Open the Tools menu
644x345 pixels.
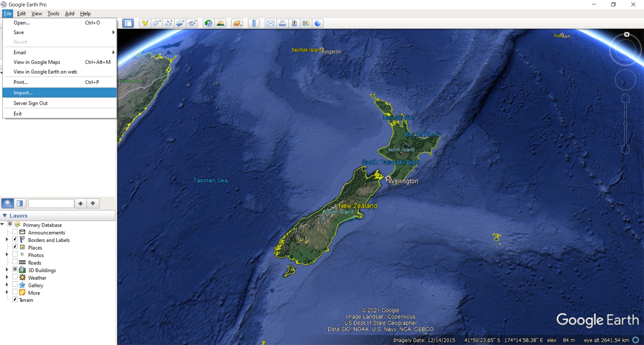point(53,13)
